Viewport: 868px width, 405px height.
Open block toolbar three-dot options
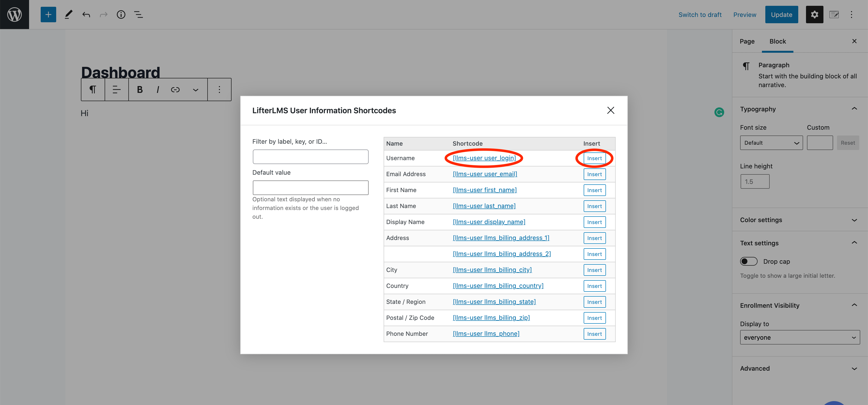pos(219,90)
